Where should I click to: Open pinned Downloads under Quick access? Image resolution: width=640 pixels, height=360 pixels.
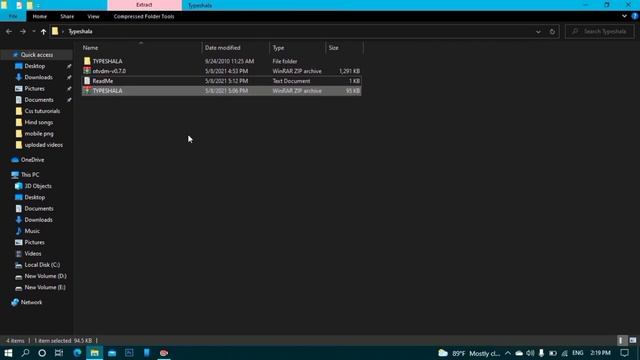tap(38, 77)
